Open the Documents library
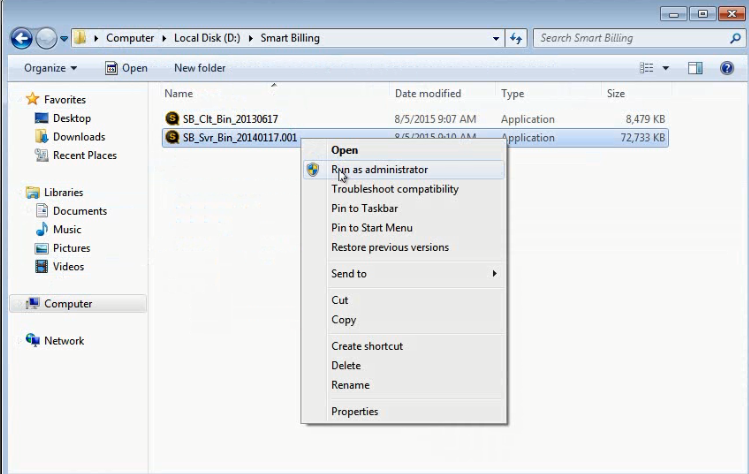 pyautogui.click(x=80, y=211)
